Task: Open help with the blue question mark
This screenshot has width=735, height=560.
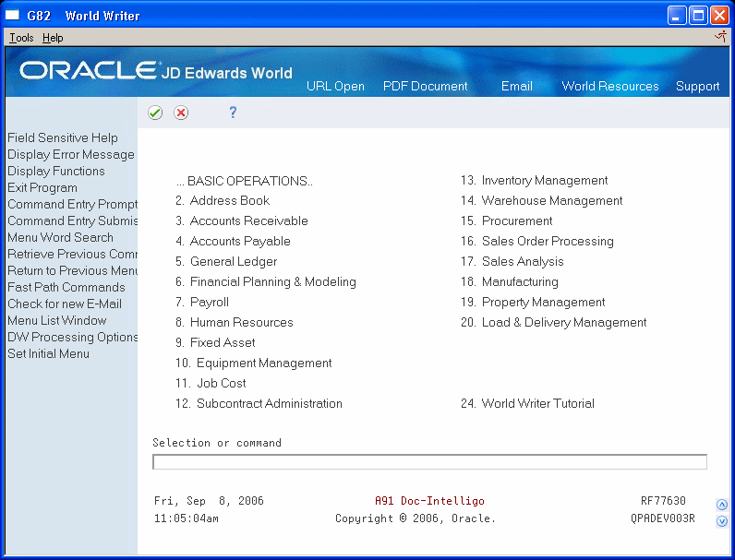Action: tap(233, 113)
